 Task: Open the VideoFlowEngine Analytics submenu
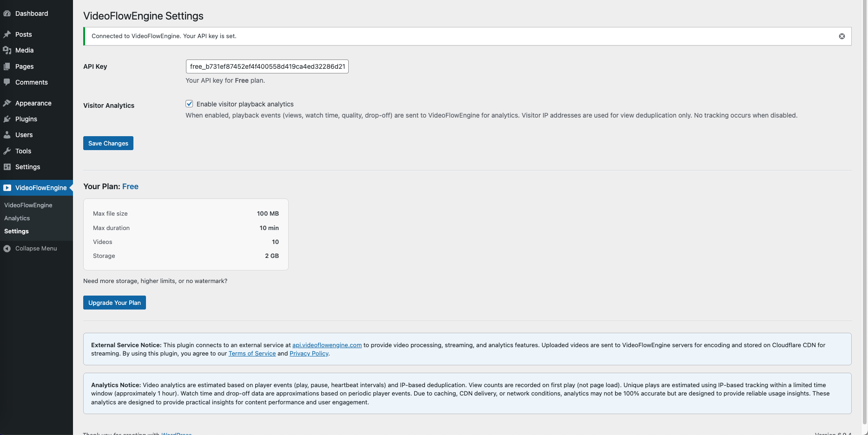click(17, 218)
